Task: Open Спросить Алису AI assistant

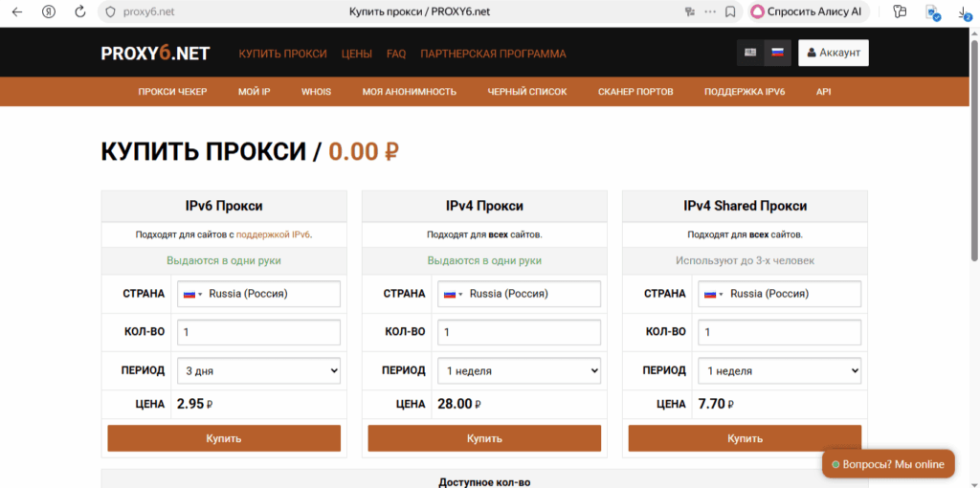Action: click(x=808, y=11)
